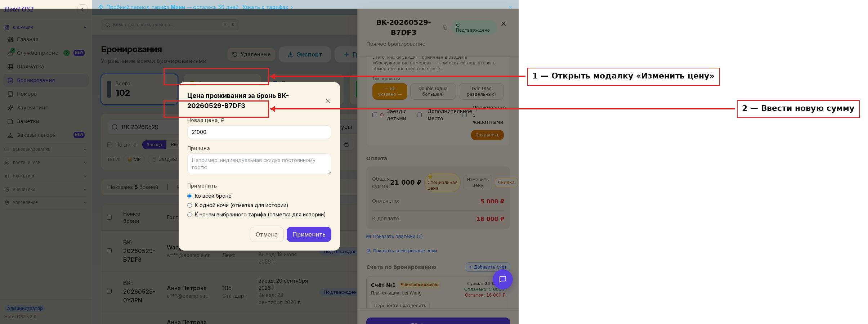
Task: Tick the Заезд с детьми checkbox
Action: point(375,115)
